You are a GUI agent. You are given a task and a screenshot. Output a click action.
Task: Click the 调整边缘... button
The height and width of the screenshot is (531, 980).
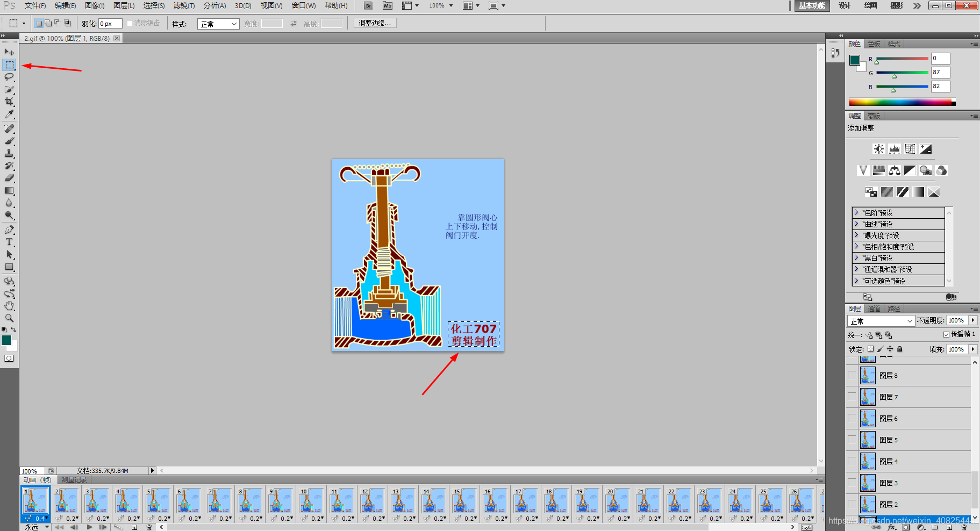[375, 23]
